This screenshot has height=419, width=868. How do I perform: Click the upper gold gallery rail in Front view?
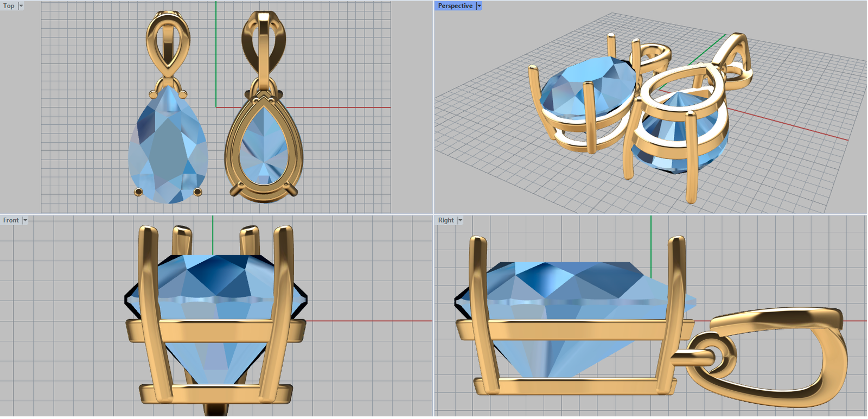pyautogui.click(x=217, y=330)
